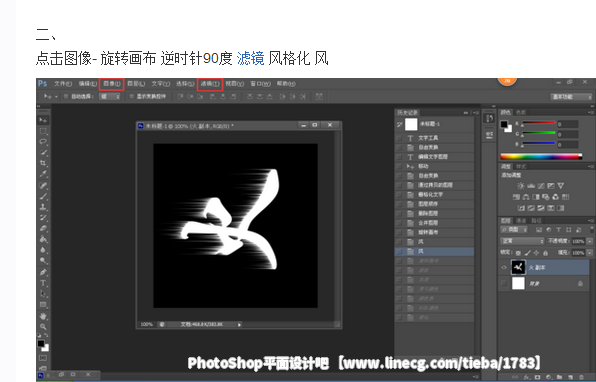Select the Crop tool
The height and width of the screenshot is (382, 596).
(43, 163)
